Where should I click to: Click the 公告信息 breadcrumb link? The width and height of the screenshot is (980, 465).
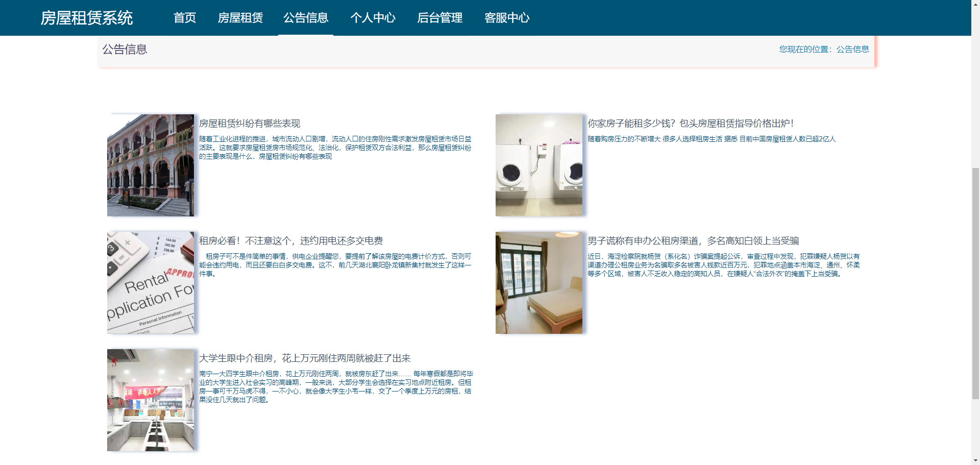click(852, 50)
